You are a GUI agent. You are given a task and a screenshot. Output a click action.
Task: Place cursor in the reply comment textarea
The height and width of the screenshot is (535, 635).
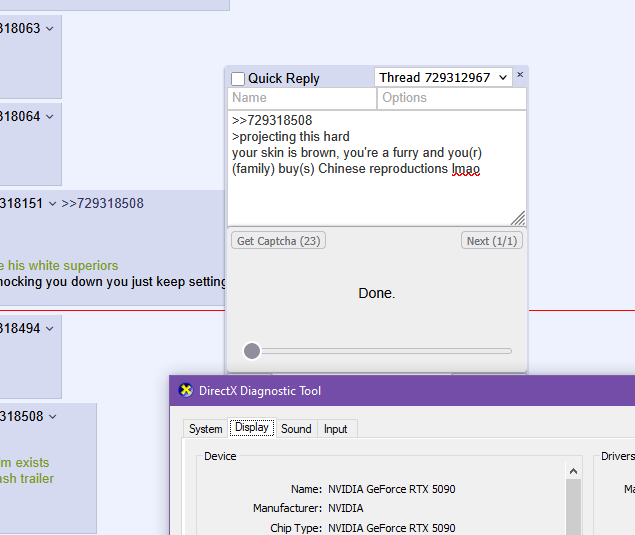[x=377, y=168]
